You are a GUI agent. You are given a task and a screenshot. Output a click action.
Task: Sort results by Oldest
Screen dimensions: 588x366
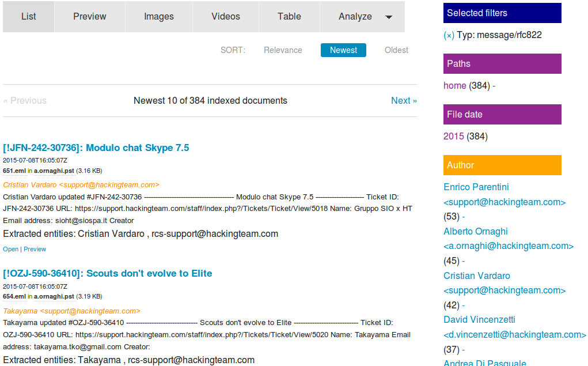(x=396, y=50)
